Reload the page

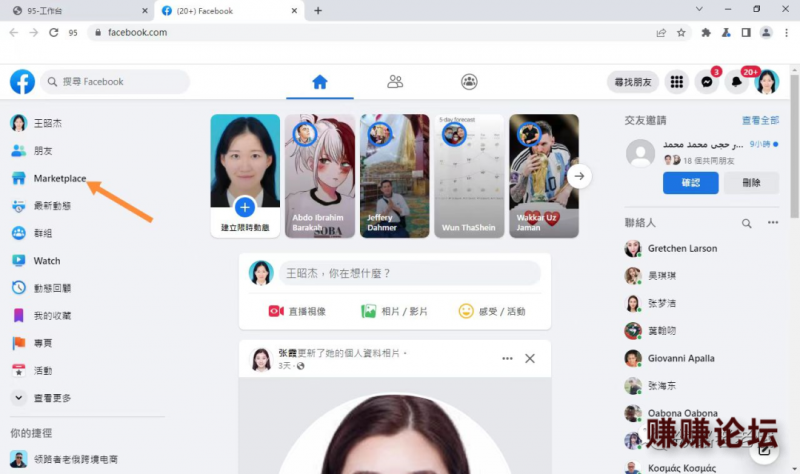(54, 33)
